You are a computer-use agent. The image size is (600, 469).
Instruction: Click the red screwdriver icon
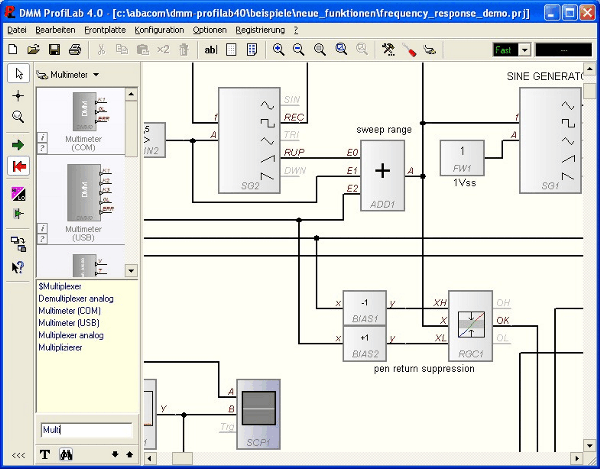(x=409, y=50)
